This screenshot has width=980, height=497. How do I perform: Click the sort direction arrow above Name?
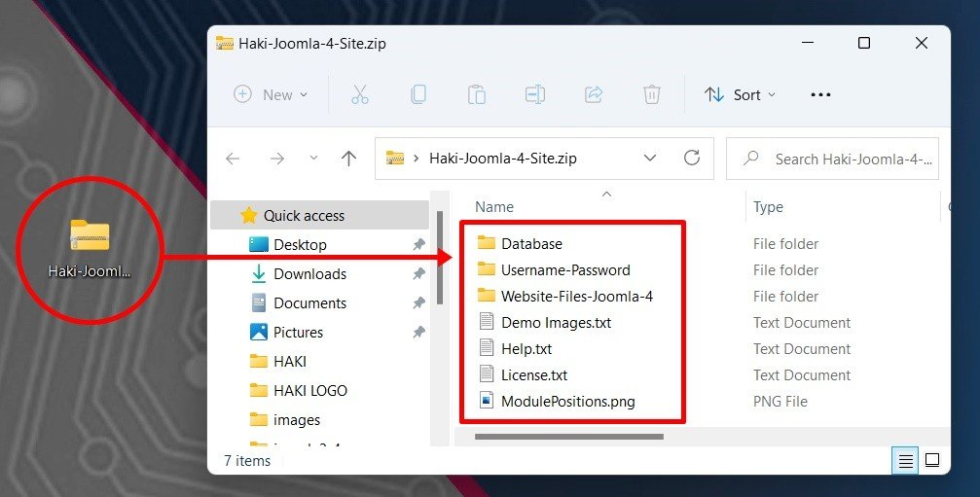click(x=606, y=195)
